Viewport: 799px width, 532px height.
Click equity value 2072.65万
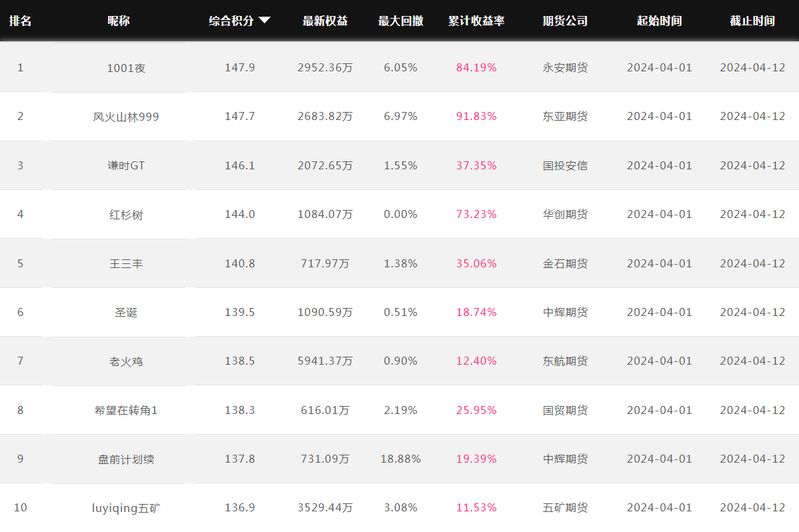325,165
